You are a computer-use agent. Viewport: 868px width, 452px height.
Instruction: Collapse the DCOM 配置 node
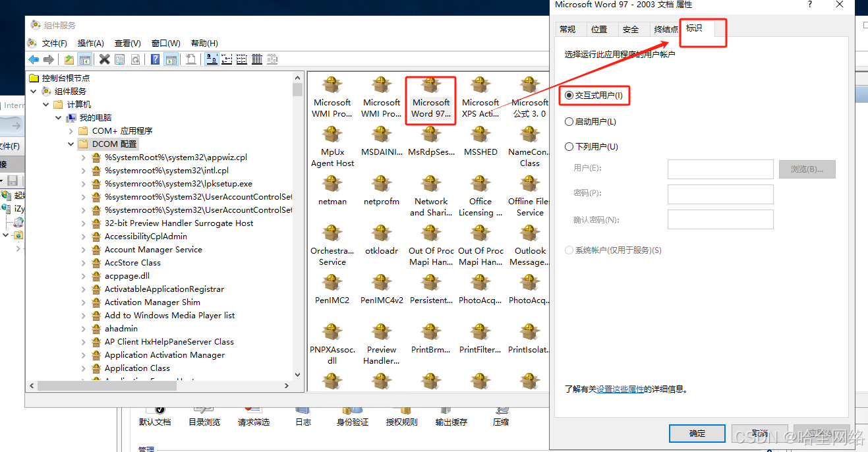71,144
